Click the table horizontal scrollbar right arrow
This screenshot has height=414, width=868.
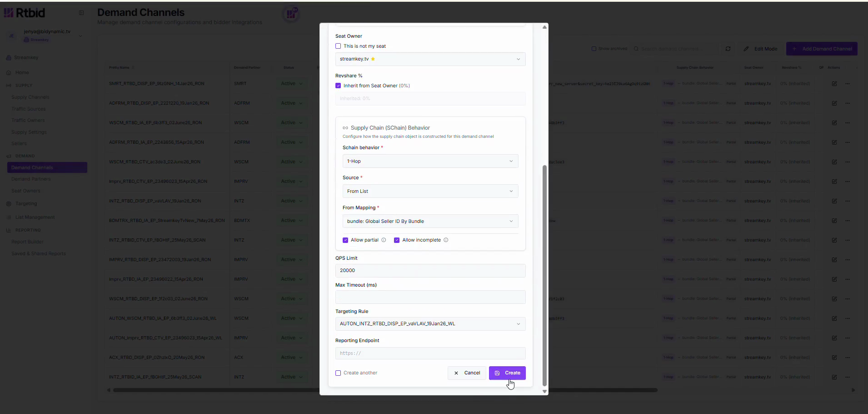tap(853, 390)
